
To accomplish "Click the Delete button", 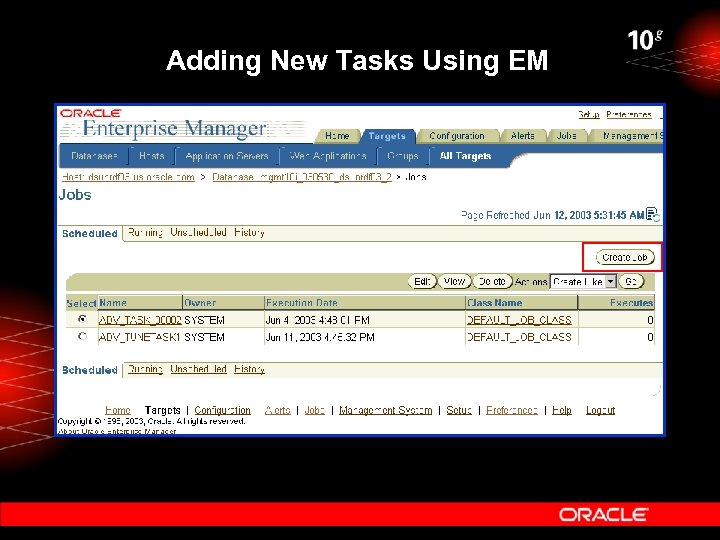I will [x=492, y=281].
